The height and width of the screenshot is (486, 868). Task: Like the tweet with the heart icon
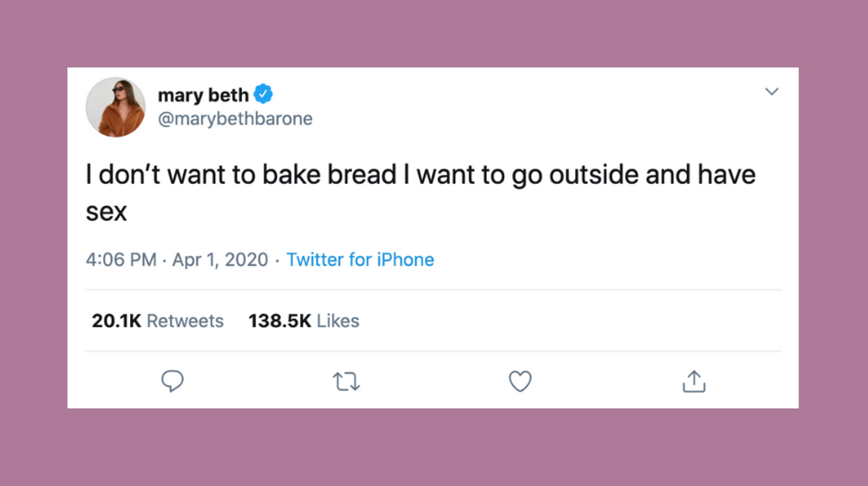tap(520, 381)
